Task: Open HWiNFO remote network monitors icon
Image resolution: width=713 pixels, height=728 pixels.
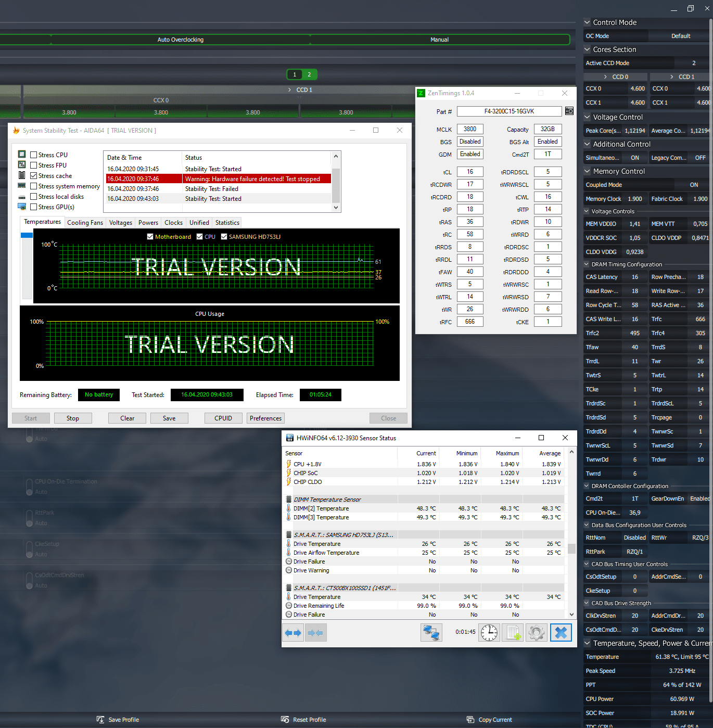Action: pyautogui.click(x=431, y=633)
